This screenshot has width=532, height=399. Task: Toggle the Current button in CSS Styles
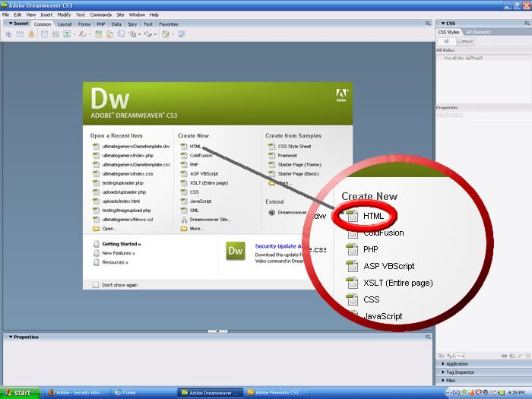(465, 41)
